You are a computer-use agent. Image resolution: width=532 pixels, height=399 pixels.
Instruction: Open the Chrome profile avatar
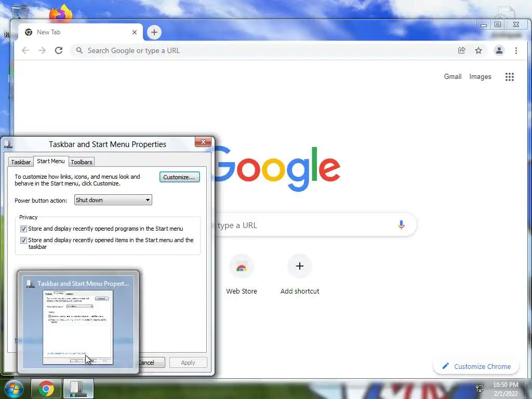499,50
